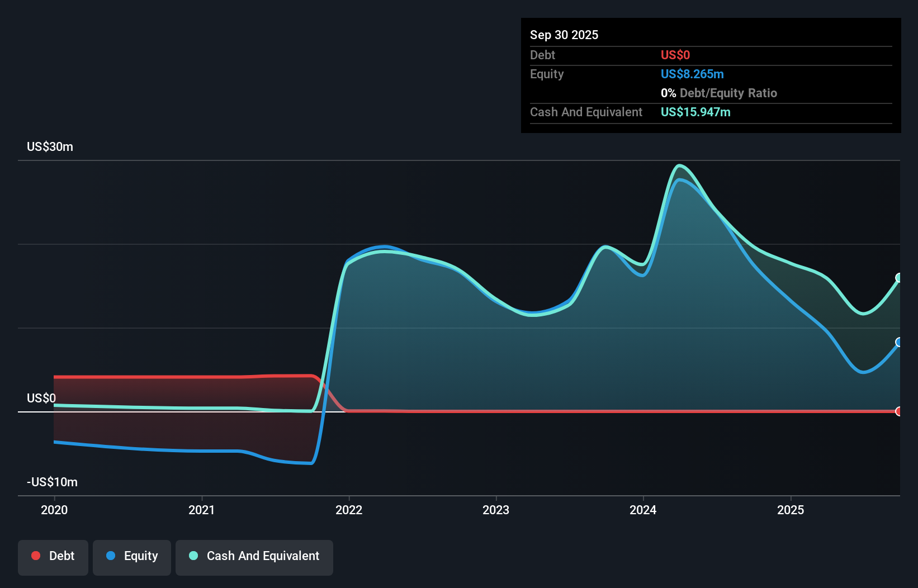Click the green cash endpoint marker on chart
Image resolution: width=918 pixels, height=588 pixels.
(899, 277)
